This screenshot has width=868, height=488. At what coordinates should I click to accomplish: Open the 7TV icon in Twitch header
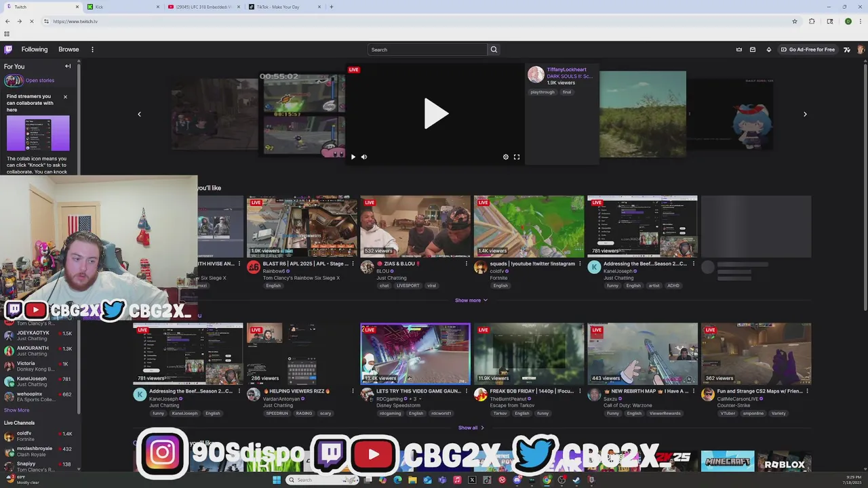tap(847, 49)
